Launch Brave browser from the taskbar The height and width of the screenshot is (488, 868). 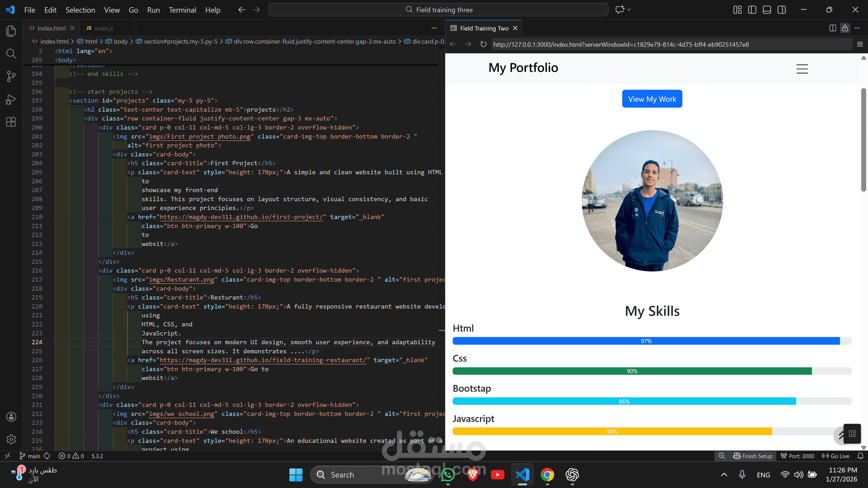click(473, 474)
